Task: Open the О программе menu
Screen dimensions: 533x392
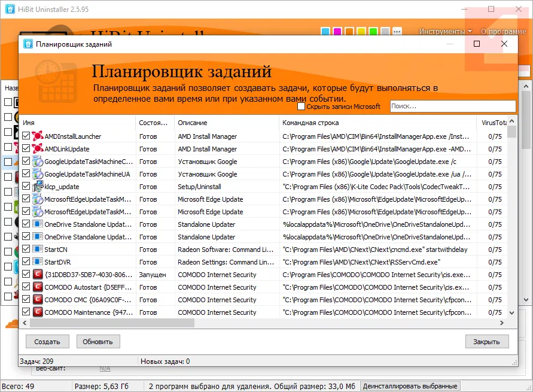Action: click(503, 31)
